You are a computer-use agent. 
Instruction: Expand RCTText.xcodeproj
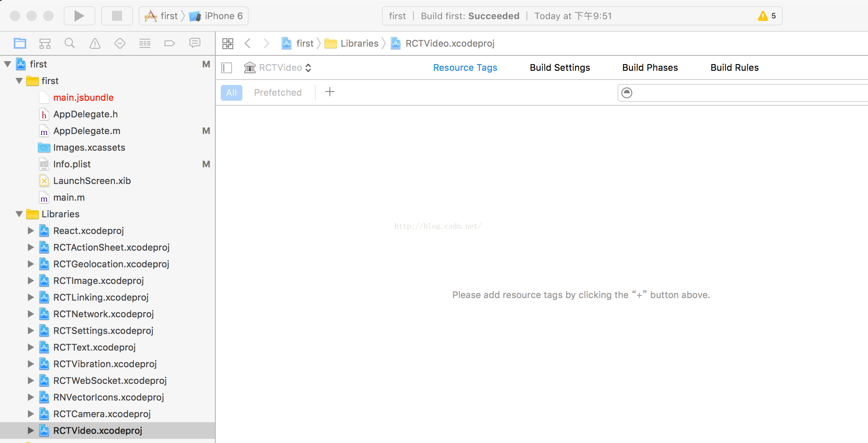pyautogui.click(x=31, y=347)
